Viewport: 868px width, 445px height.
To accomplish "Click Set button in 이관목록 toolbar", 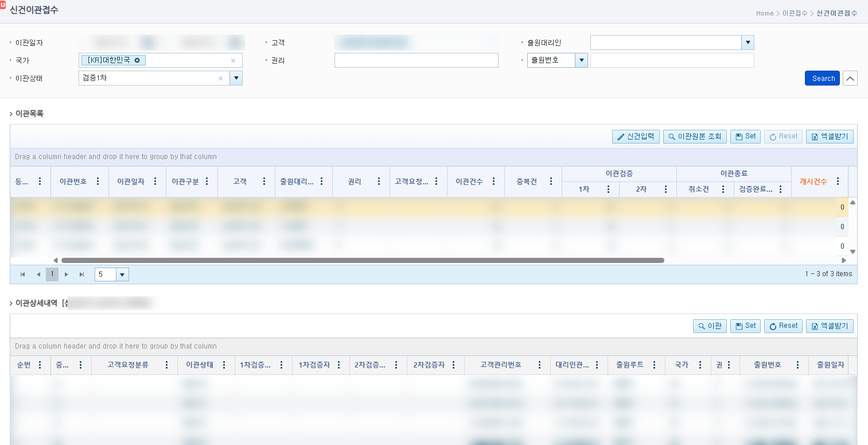I will (745, 137).
